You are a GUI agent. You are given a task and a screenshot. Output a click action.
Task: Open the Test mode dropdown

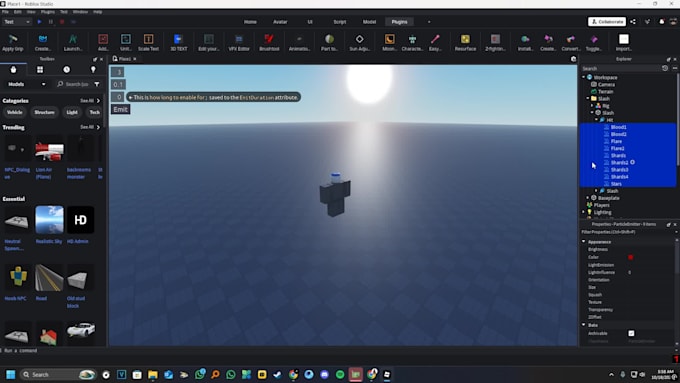tap(16, 22)
